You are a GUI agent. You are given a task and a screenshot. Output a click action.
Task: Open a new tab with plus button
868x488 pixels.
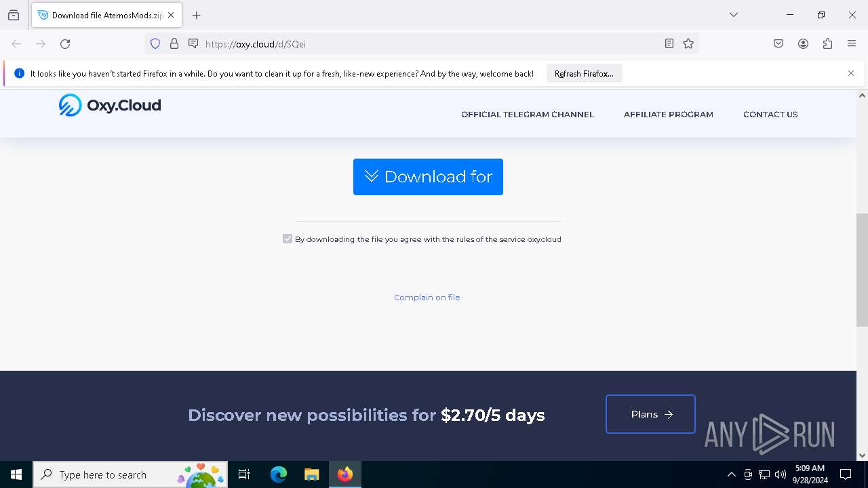[197, 15]
